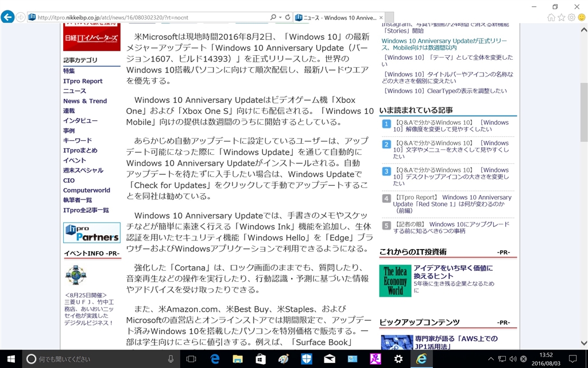Open the ITpro全記事一覧 link

pyautogui.click(x=86, y=210)
